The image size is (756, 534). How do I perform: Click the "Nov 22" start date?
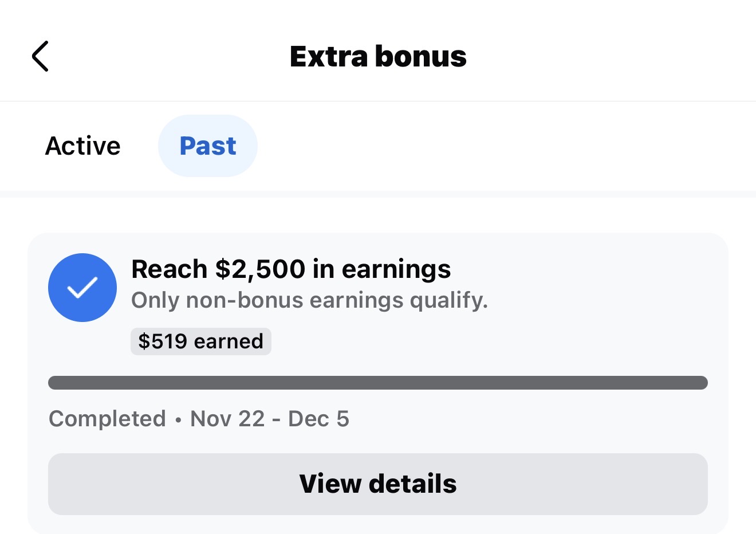tap(227, 419)
